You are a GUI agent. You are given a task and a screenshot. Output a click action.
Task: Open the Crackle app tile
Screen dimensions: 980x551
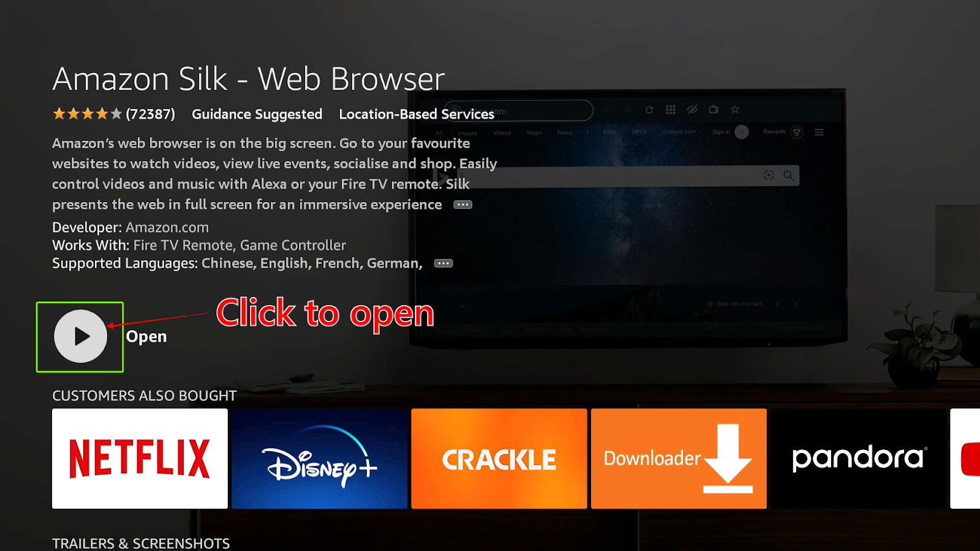tap(499, 459)
